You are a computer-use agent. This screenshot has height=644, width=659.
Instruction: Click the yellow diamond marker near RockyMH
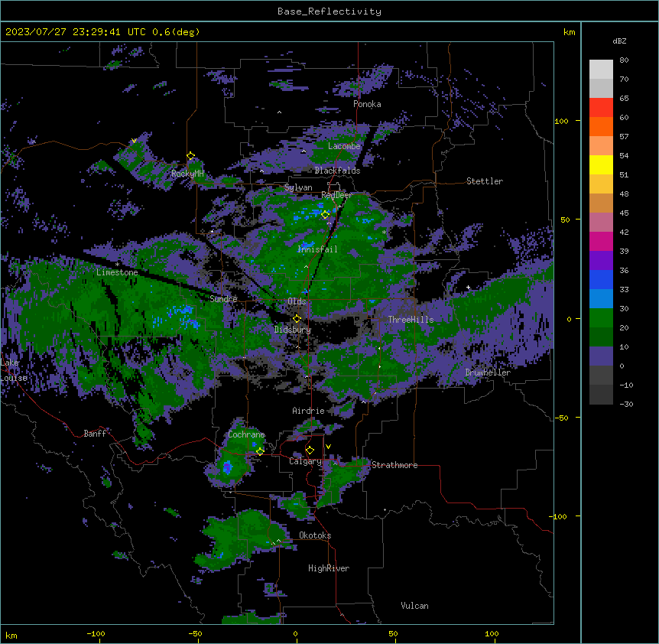coord(190,156)
